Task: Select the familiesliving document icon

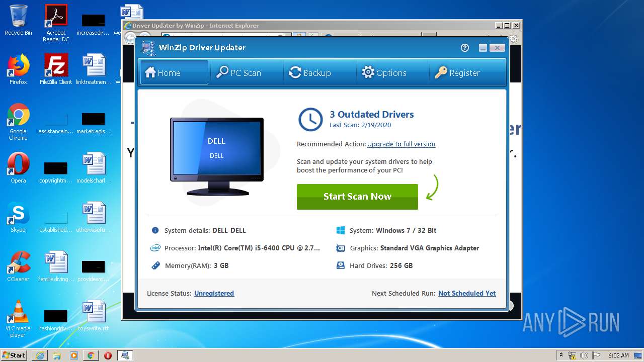Action: (56, 266)
